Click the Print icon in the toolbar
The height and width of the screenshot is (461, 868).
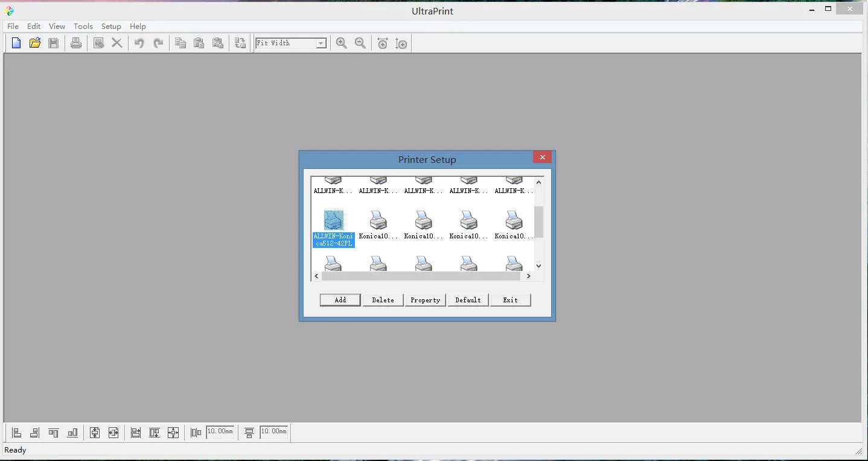click(76, 43)
